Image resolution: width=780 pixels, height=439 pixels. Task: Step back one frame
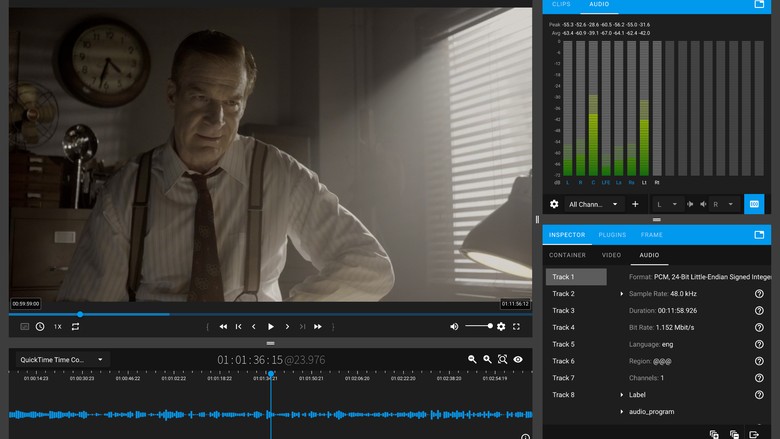[x=254, y=327]
